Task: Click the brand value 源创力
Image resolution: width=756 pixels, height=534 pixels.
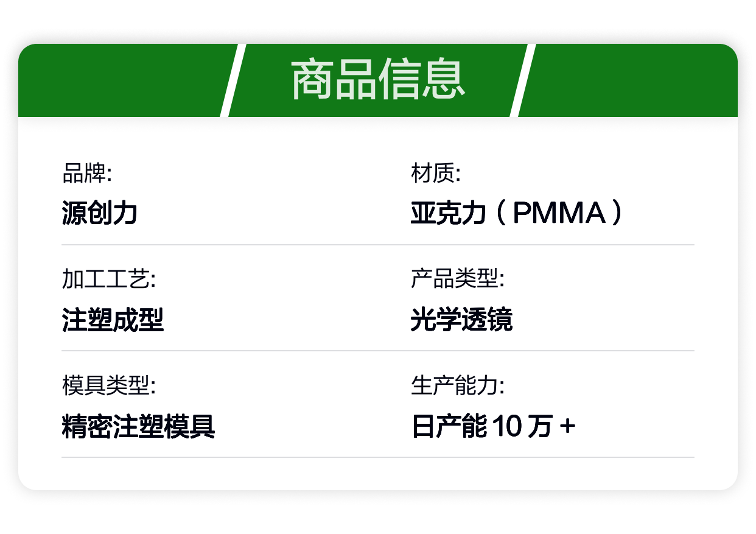Action: tap(100, 213)
